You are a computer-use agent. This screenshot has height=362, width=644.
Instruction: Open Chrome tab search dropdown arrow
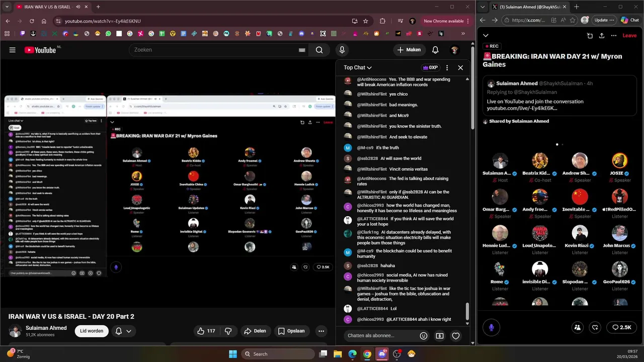[x=7, y=7]
